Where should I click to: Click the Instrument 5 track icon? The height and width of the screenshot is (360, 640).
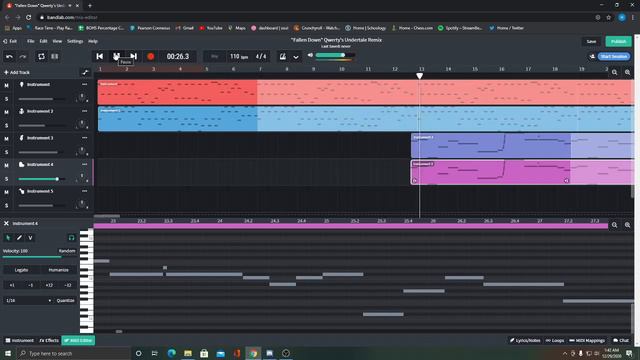pos(22,191)
